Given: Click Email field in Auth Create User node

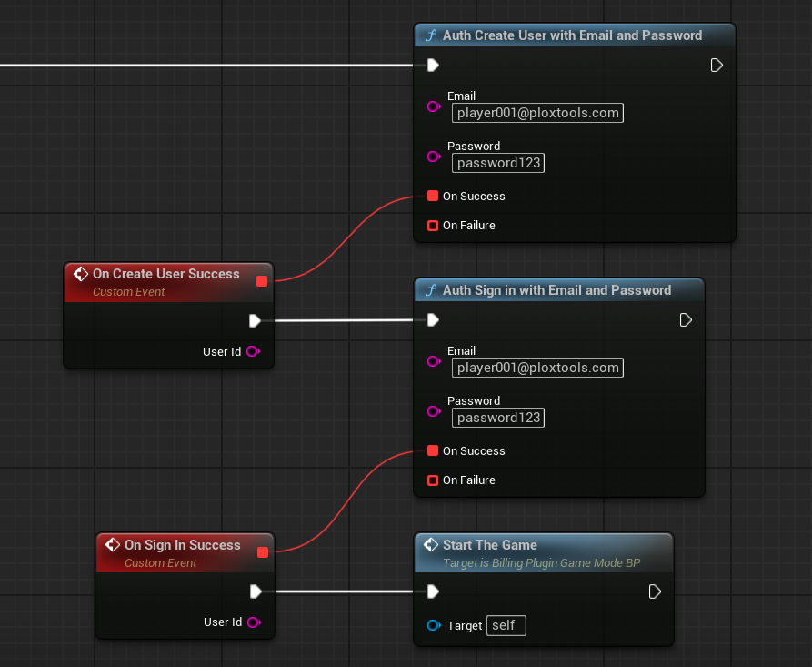Looking at the screenshot, I should [537, 113].
